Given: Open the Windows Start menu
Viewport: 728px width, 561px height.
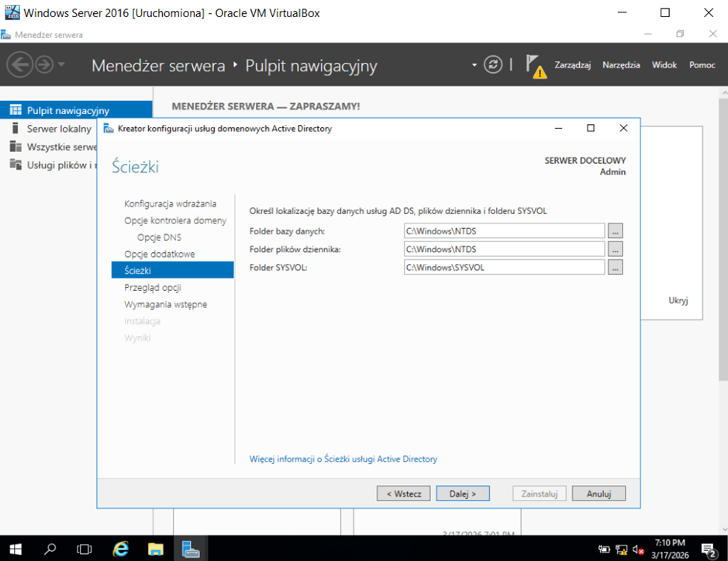Looking at the screenshot, I should pyautogui.click(x=16, y=549).
